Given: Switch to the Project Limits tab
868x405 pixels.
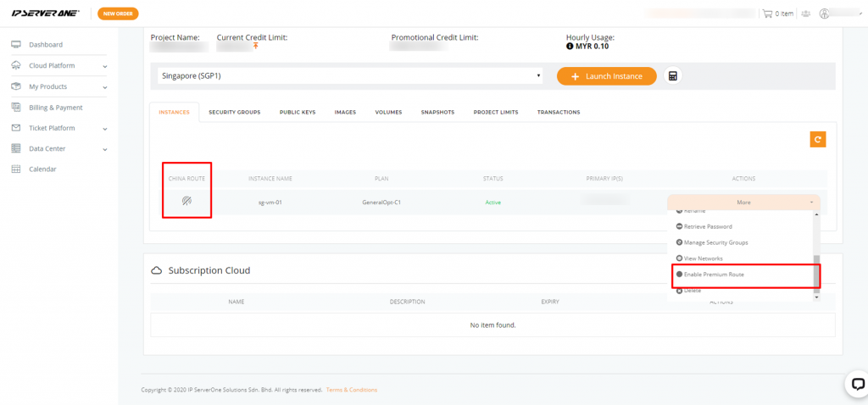Looking at the screenshot, I should point(495,113).
